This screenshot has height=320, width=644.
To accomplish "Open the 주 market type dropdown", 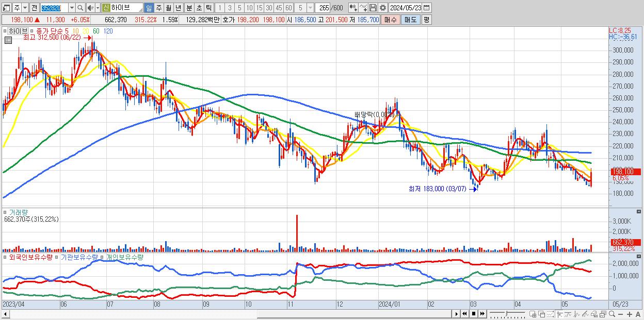I will (25, 8).
